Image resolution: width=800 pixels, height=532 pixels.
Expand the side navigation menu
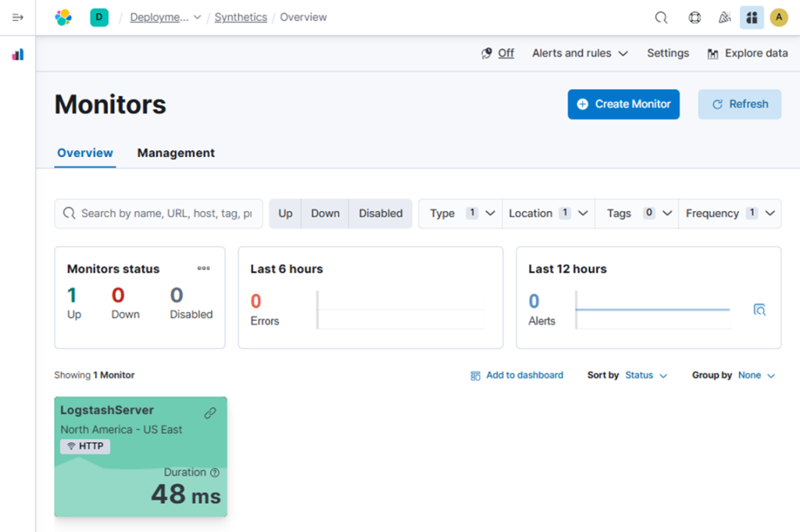point(18,17)
